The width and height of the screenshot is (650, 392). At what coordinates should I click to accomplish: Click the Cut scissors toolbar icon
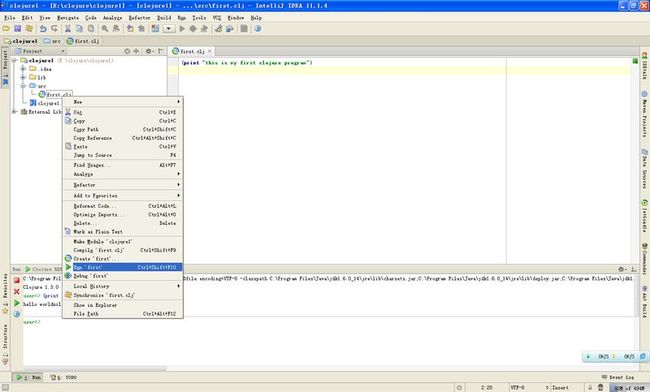(68, 29)
